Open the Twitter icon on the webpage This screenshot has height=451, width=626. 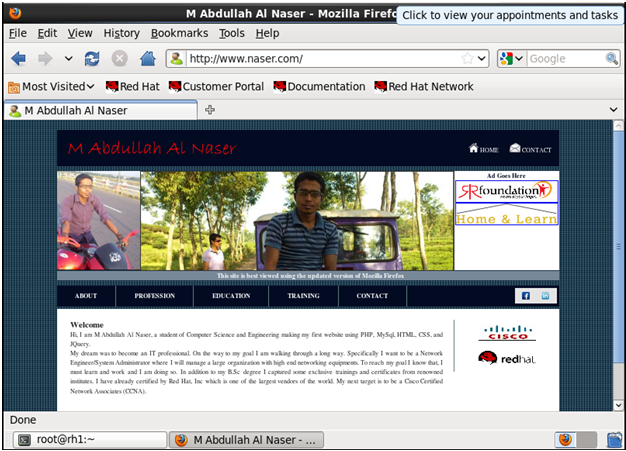[x=546, y=296]
